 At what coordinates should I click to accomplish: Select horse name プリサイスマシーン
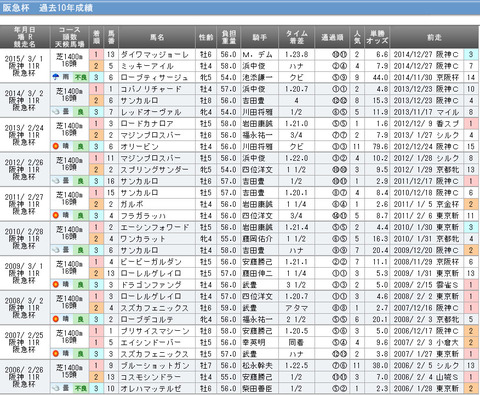(x=155, y=331)
